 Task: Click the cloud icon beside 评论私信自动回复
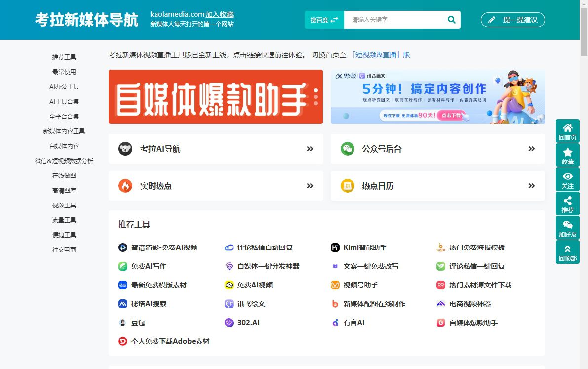point(229,247)
